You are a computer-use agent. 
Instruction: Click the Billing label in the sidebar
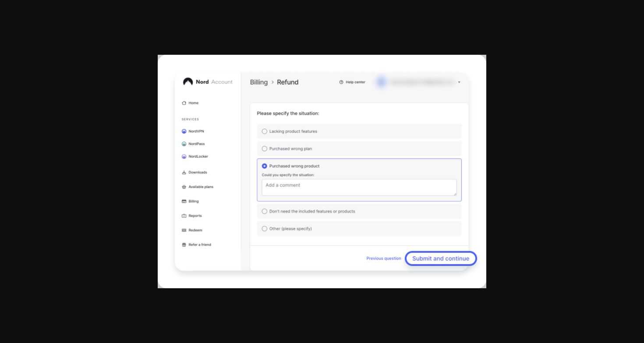(x=194, y=202)
